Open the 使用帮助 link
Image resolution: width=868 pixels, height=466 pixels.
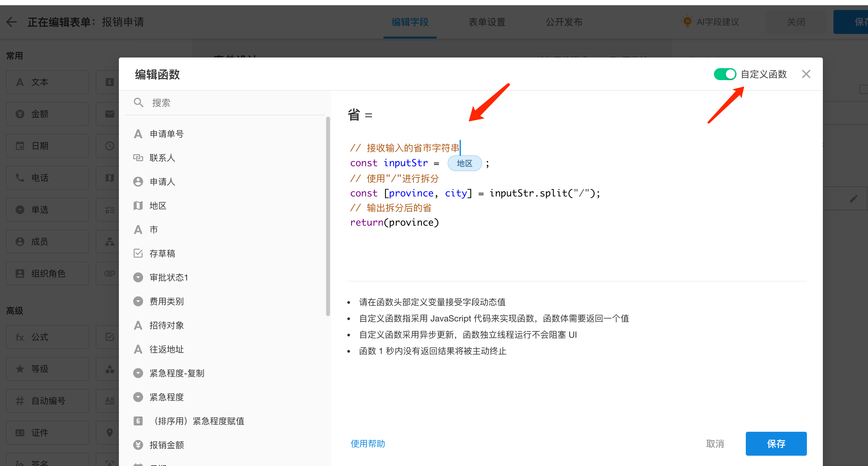(x=368, y=444)
